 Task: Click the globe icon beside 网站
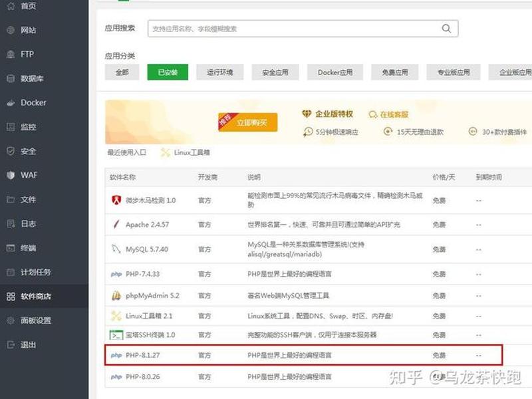pyautogui.click(x=11, y=30)
